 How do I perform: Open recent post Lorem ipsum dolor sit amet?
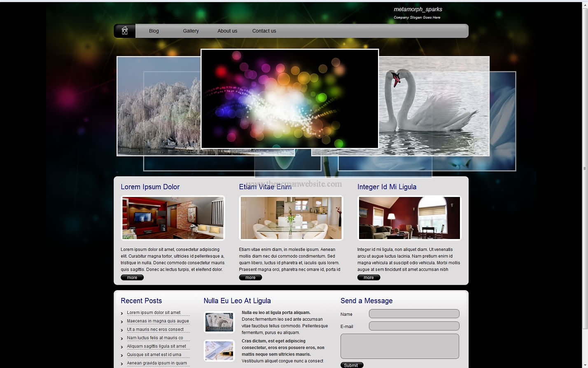pyautogui.click(x=154, y=313)
